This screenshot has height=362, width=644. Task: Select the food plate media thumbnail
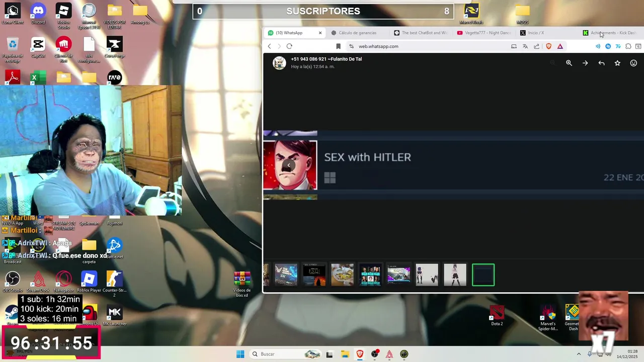(342, 275)
